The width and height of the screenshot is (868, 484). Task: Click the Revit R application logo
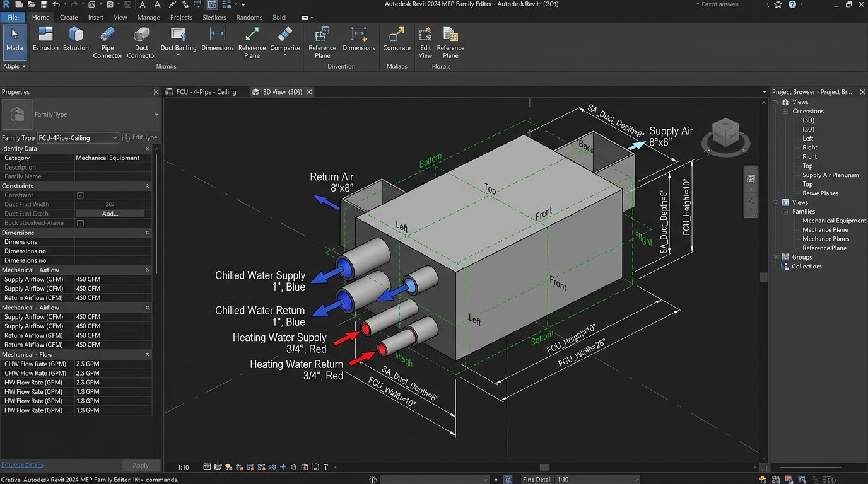[6, 4]
